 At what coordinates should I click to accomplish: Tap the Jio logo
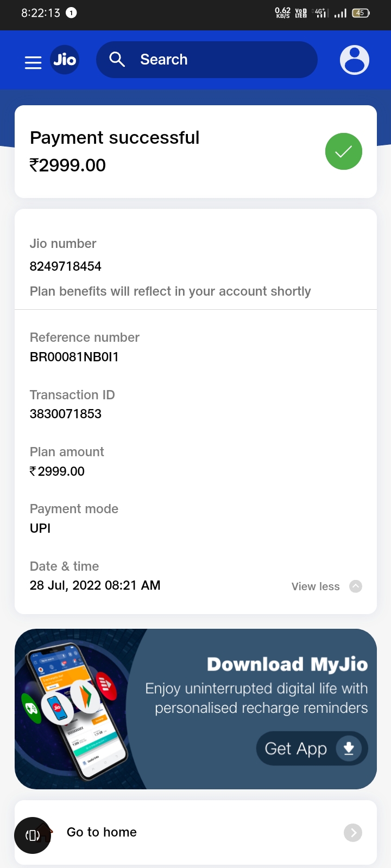(65, 60)
